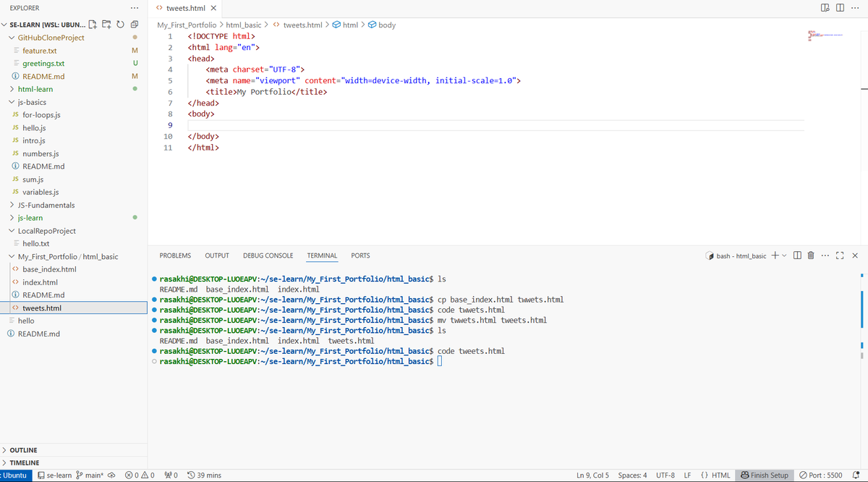
Task: Kill terminal with the trash icon
Action: pyautogui.click(x=811, y=255)
